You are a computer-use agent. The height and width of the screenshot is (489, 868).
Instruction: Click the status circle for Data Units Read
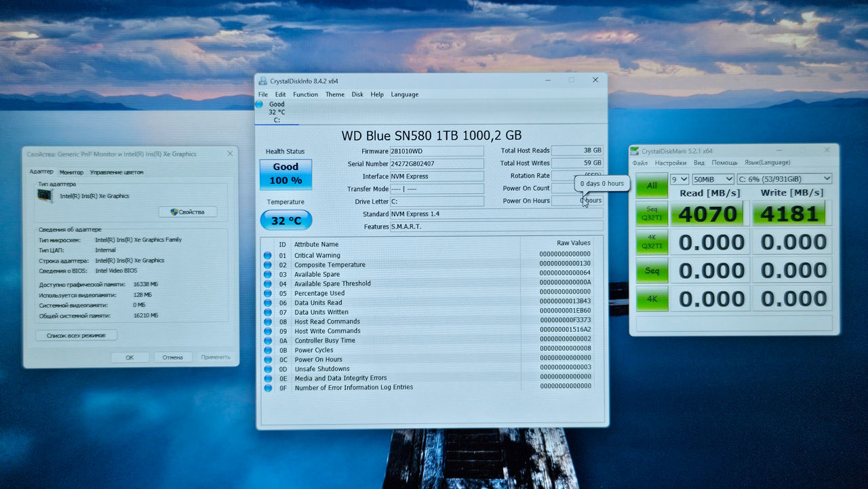pos(267,302)
